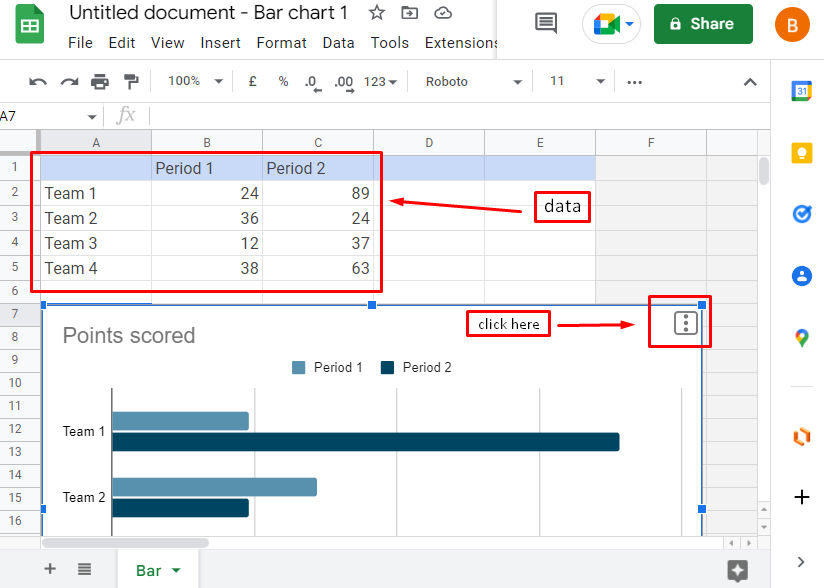Open Google Tasks side panel
The width and height of the screenshot is (824, 588).
801,214
